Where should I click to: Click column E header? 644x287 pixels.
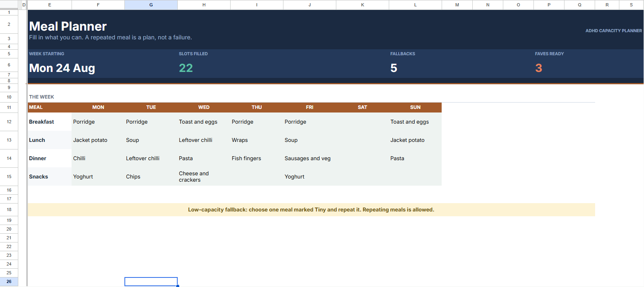tap(50, 5)
